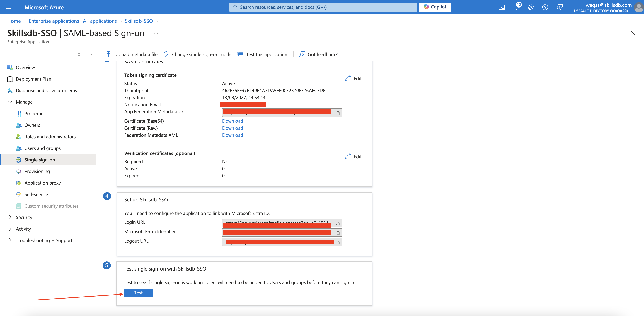
Task: Click the blue Test button
Action: tap(138, 293)
